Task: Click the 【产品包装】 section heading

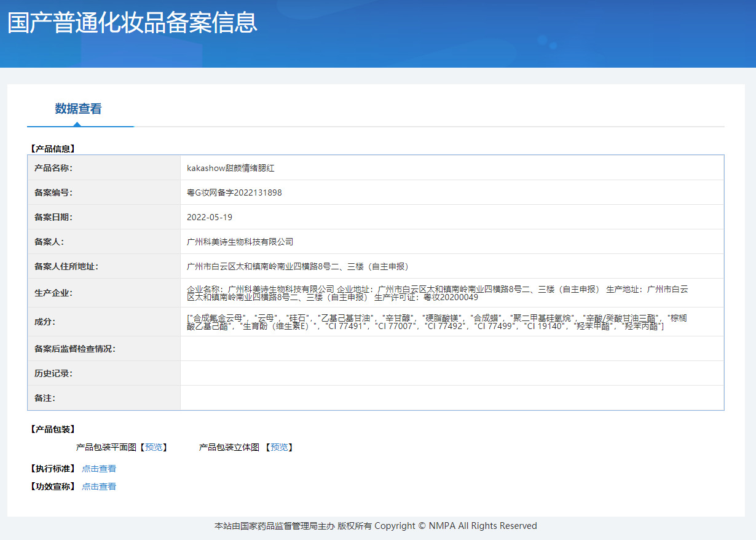Action: point(52,429)
